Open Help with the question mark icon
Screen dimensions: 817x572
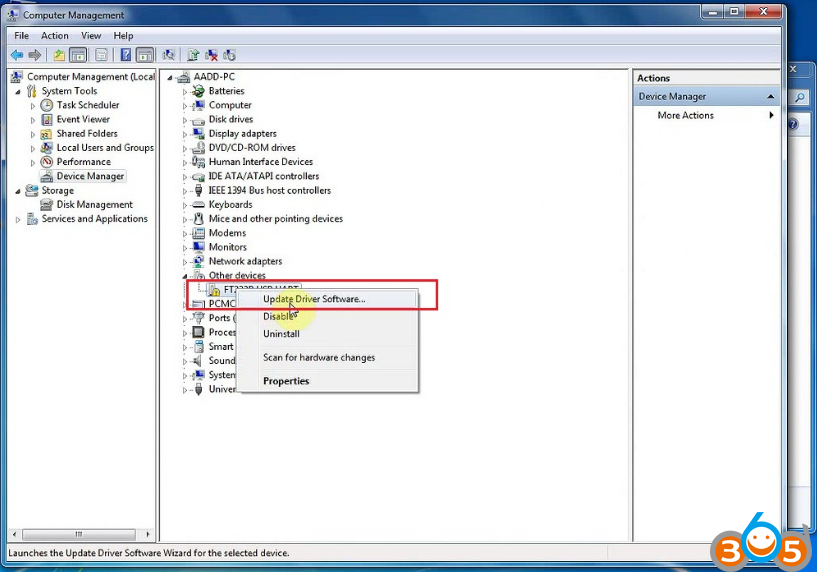tap(126, 55)
